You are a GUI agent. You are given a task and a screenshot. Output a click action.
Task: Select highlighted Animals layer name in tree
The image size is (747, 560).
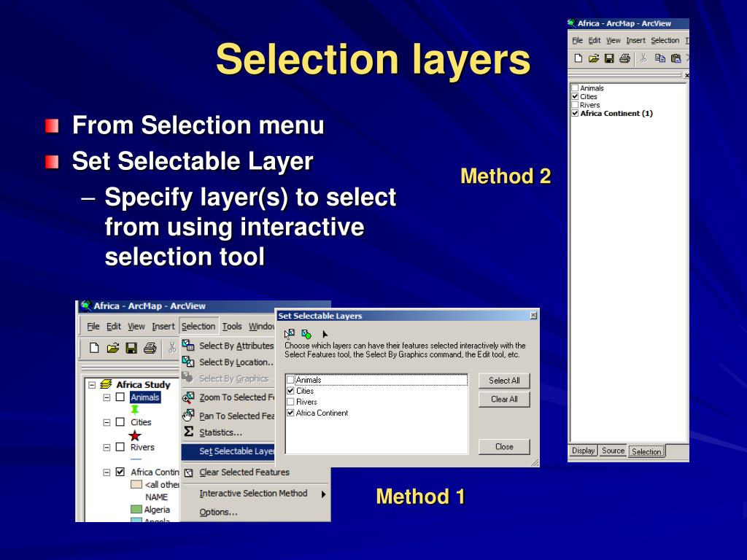coord(145,397)
